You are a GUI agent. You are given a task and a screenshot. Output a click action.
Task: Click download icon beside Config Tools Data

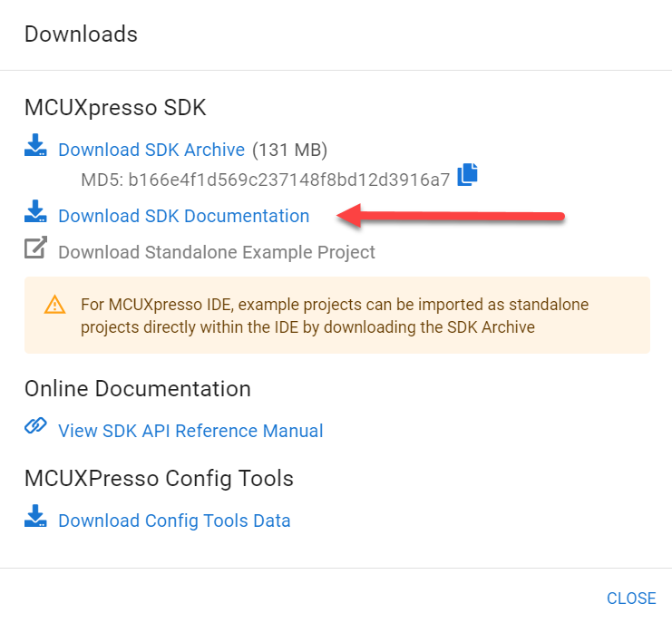[x=35, y=518]
